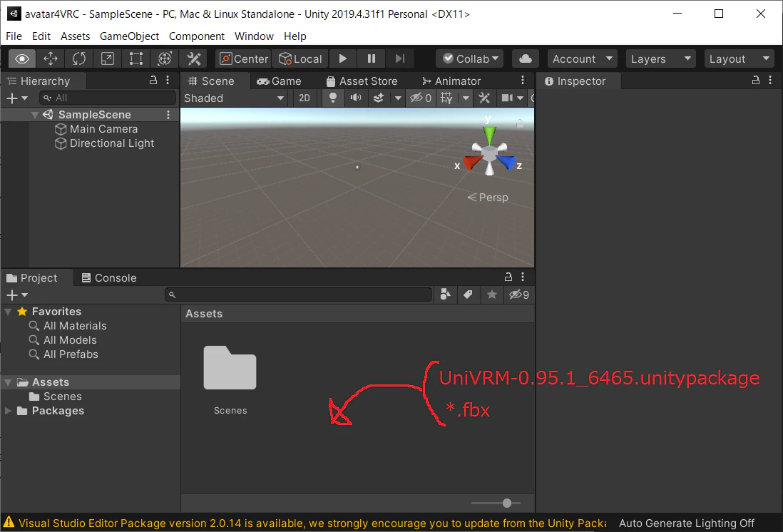Viewport: 783px width, 532px height.
Task: Open the Account dropdown
Action: point(582,59)
